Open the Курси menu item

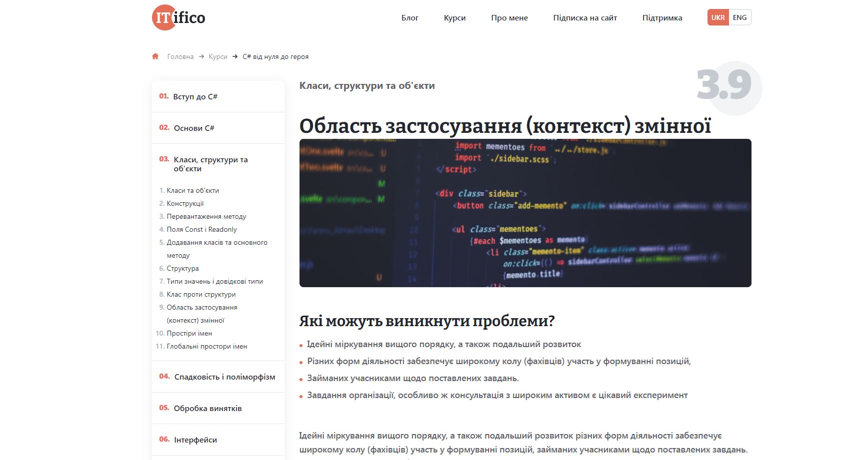[454, 17]
